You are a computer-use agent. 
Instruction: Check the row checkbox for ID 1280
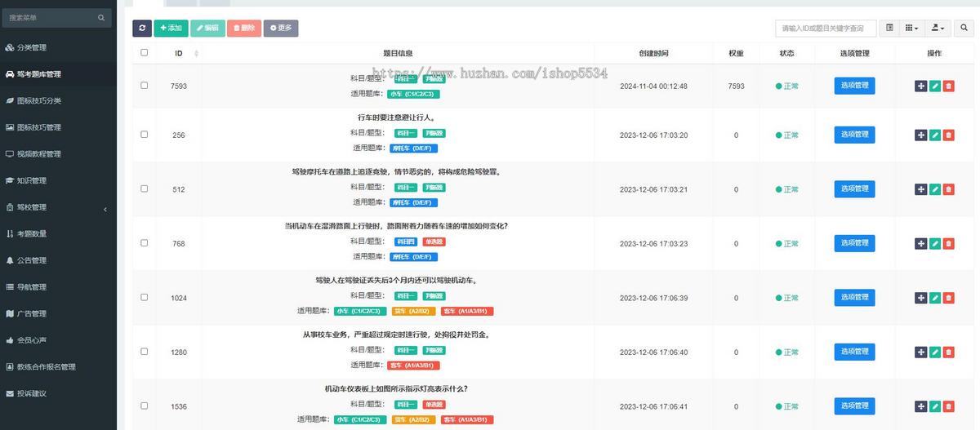pyautogui.click(x=145, y=351)
